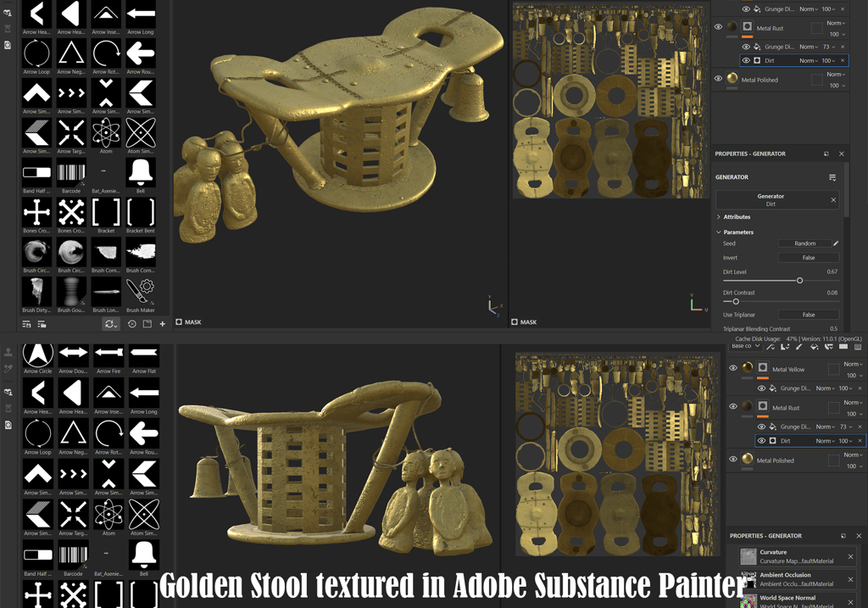Choose the Barcode alpha in top shelf
The image size is (868, 608).
[x=71, y=172]
